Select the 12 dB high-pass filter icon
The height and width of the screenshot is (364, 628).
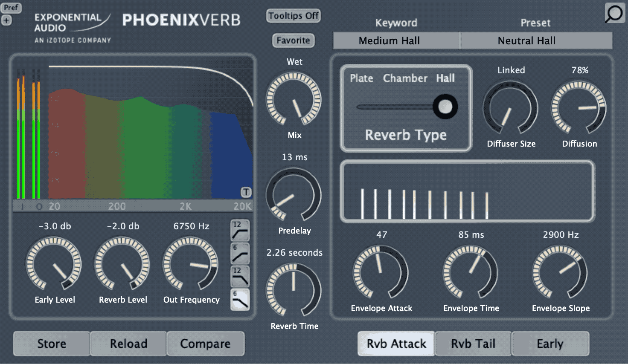[x=240, y=231]
